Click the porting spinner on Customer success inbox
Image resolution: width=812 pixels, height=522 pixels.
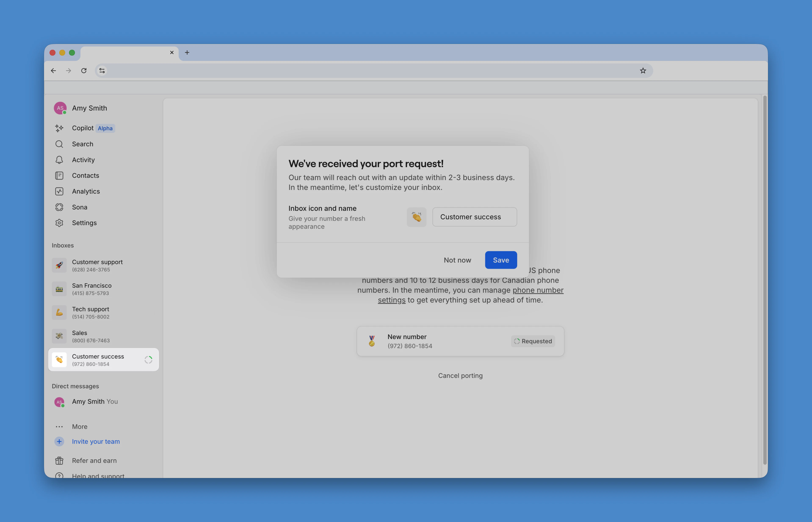coord(148,360)
